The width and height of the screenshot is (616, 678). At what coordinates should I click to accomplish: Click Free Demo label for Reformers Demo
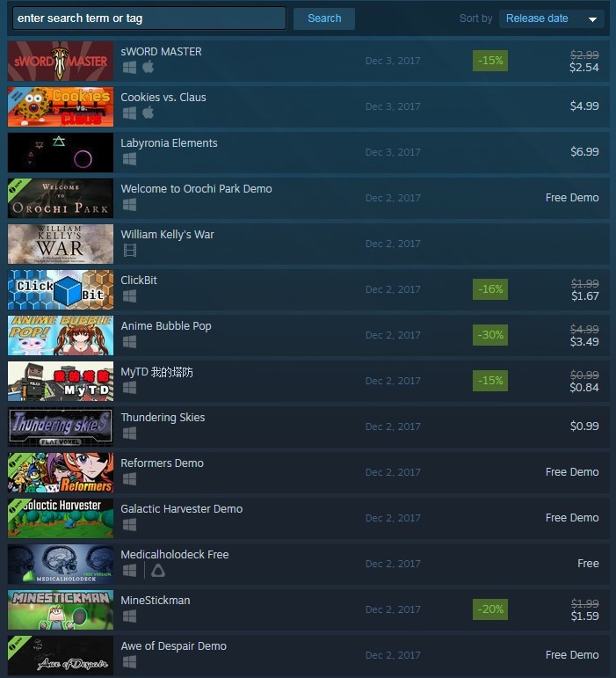coord(572,472)
